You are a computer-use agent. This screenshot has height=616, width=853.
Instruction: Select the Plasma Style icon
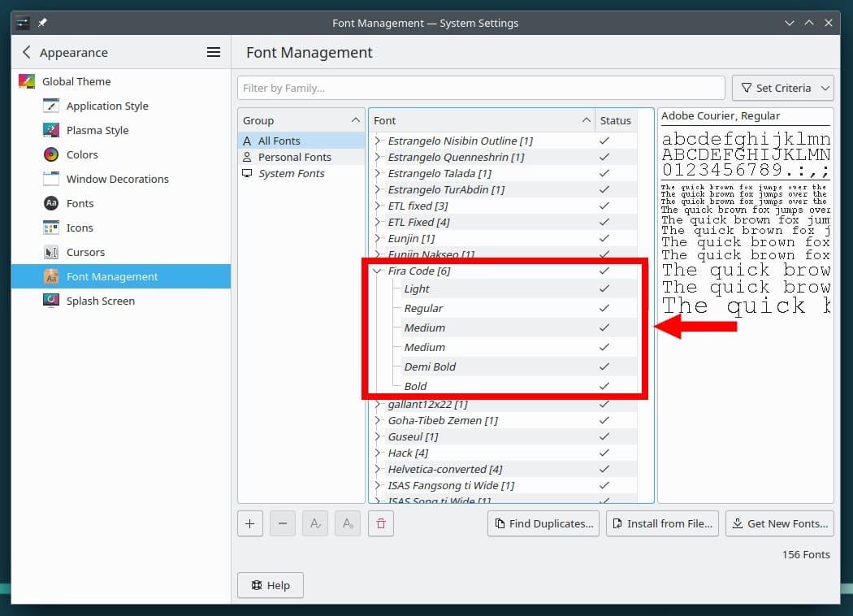pos(51,130)
